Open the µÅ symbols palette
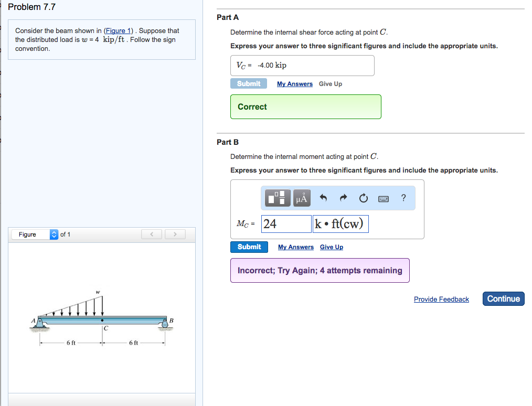 pos(302,198)
